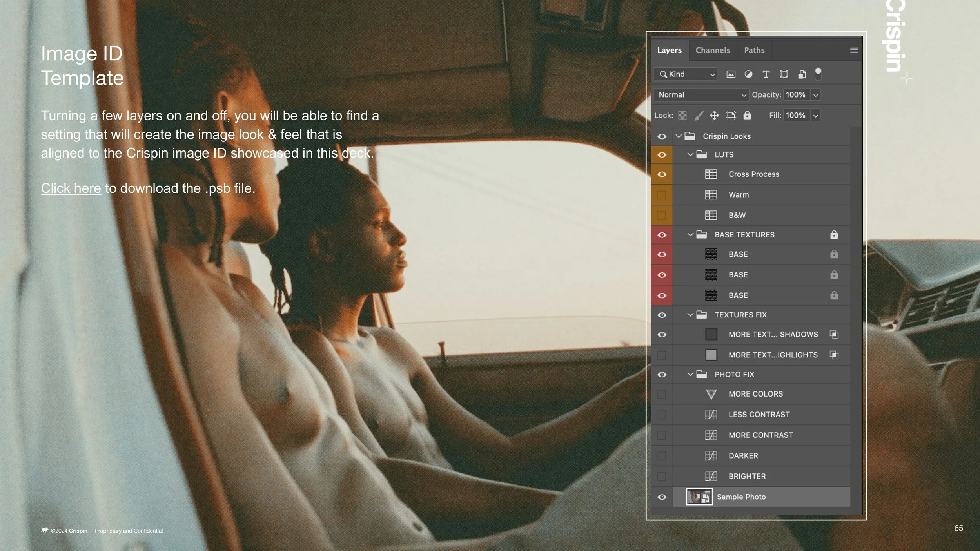Open the Opacity slider dropdown arrow
980x551 pixels.
[816, 95]
